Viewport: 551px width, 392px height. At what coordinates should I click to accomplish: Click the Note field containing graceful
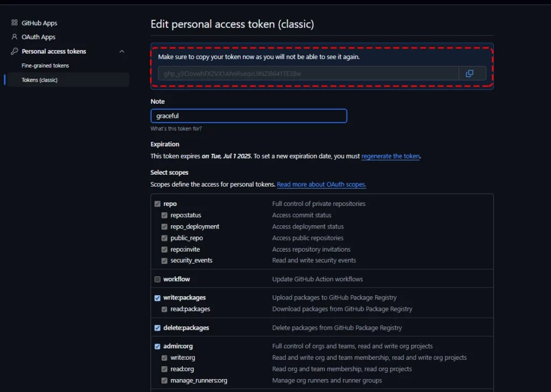point(249,116)
